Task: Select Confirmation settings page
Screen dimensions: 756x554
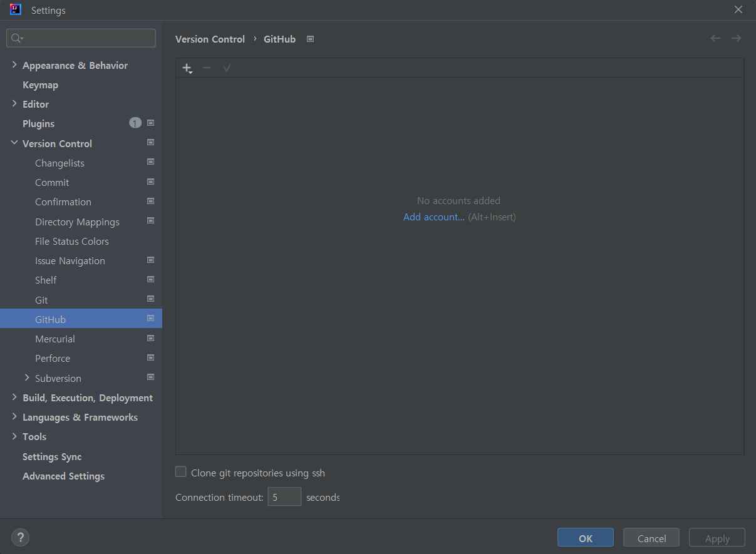Action: pos(63,202)
